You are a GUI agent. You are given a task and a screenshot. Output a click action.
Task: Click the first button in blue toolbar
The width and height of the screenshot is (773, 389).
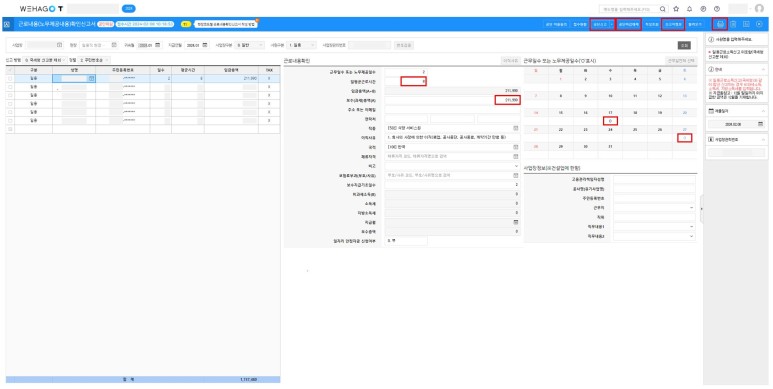point(556,24)
